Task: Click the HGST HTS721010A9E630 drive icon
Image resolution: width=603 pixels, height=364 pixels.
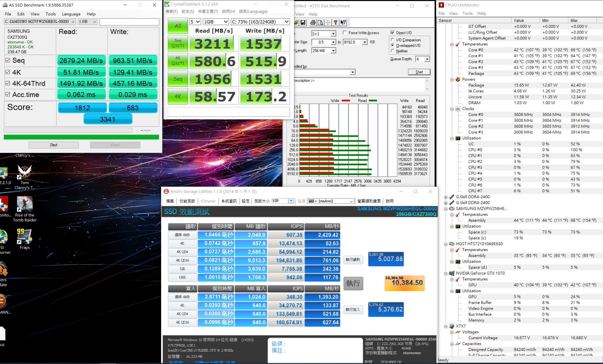Action: click(452, 244)
